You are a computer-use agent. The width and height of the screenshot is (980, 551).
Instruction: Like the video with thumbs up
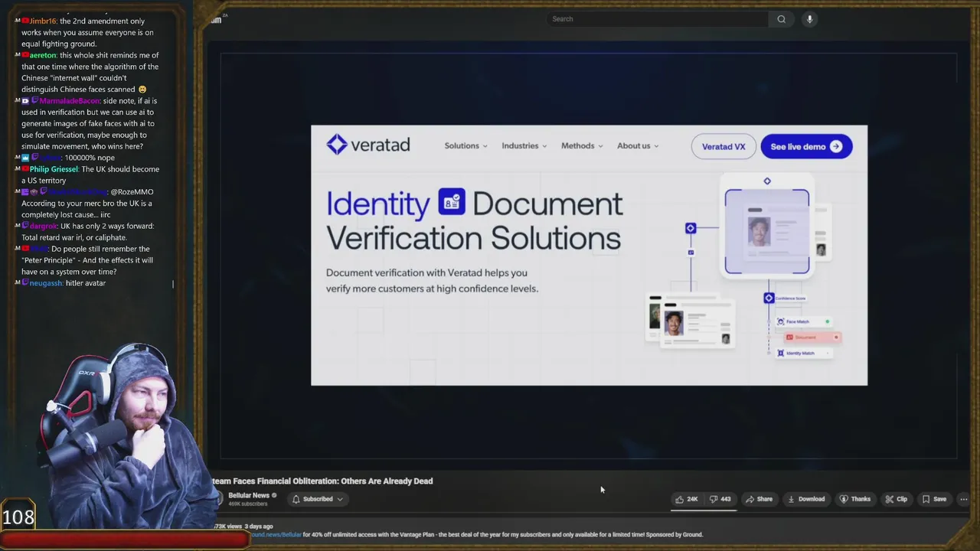pyautogui.click(x=686, y=499)
